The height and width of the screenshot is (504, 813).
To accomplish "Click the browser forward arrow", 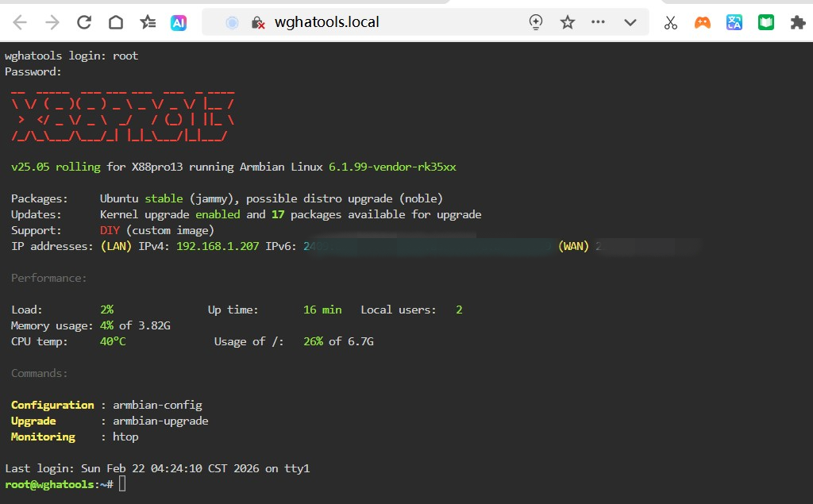I will pyautogui.click(x=52, y=22).
